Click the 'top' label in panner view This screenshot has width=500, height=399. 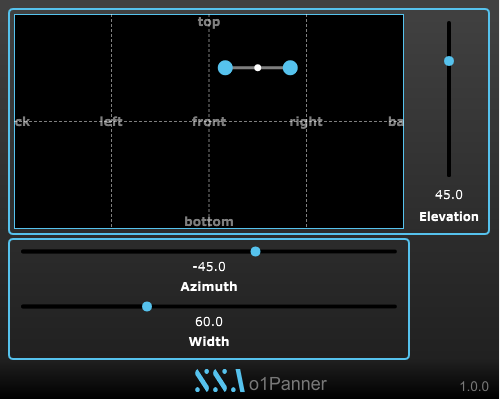(209, 22)
